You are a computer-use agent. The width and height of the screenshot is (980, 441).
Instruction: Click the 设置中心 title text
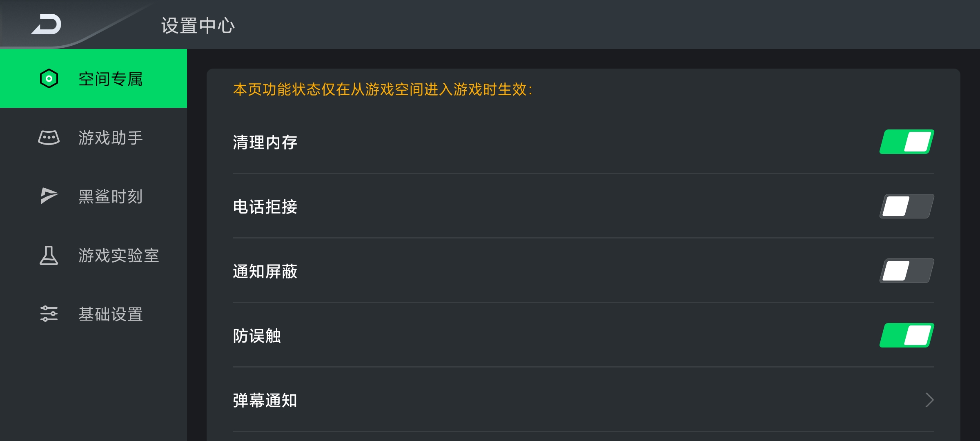[x=198, y=25]
